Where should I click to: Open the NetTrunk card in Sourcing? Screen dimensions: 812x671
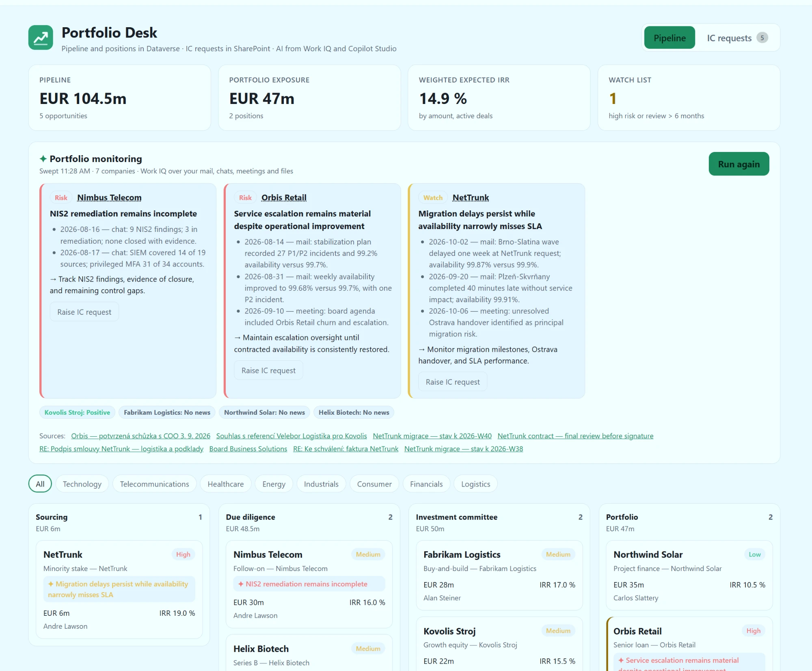click(x=119, y=589)
